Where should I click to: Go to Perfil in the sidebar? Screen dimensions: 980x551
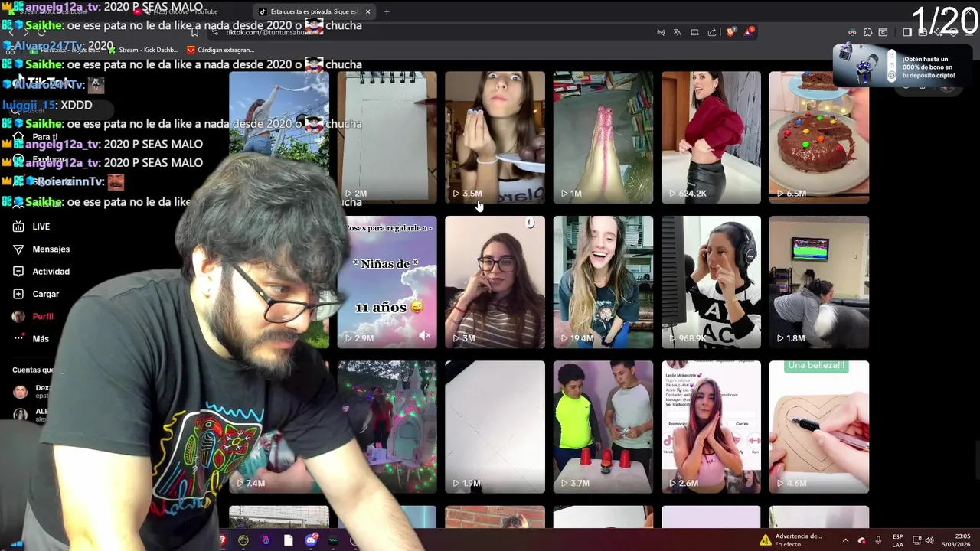(x=33, y=316)
